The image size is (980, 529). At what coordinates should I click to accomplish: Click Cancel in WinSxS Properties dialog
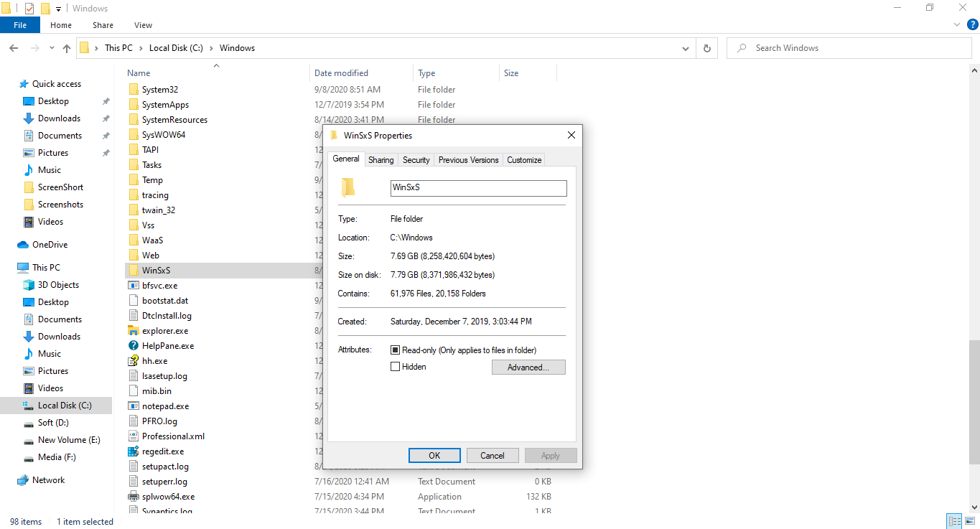[x=493, y=456]
